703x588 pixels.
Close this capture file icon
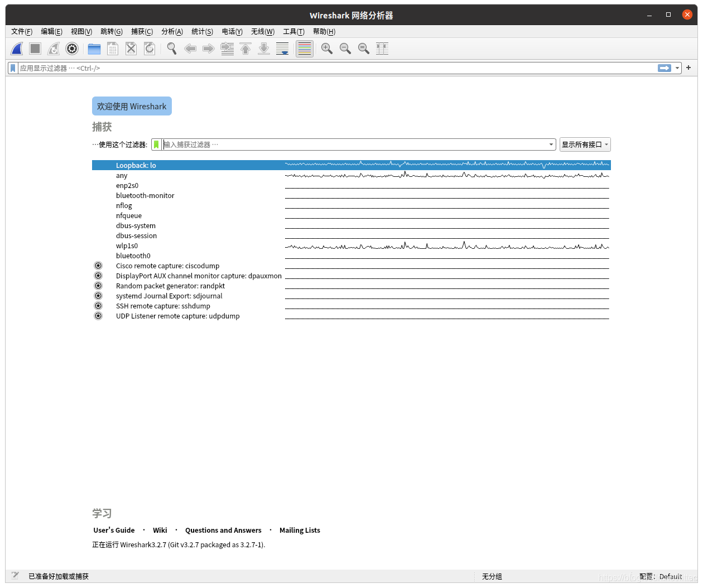click(x=131, y=49)
